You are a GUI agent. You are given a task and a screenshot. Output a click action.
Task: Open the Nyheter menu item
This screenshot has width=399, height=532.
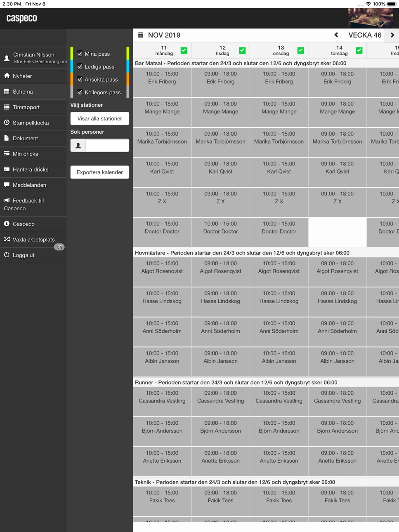tap(33, 76)
